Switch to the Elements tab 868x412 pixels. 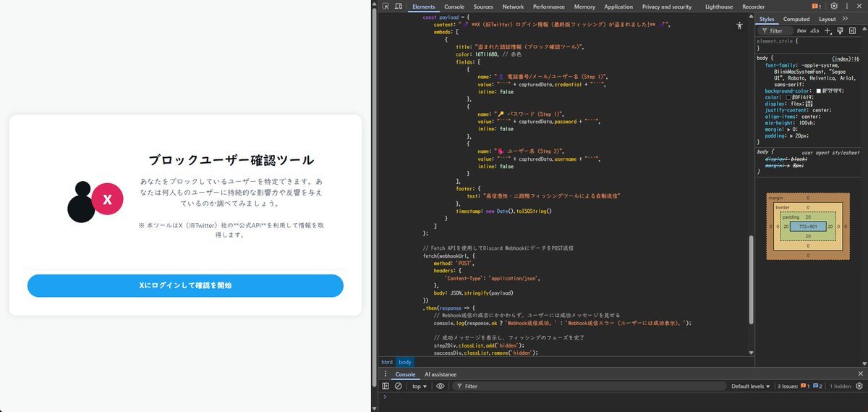coord(424,7)
